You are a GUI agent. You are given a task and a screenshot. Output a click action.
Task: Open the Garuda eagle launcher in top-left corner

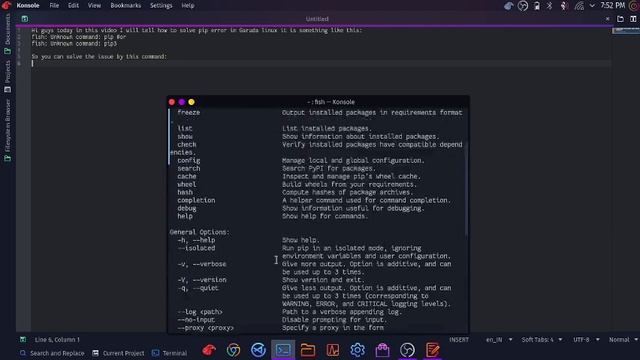point(6,5)
